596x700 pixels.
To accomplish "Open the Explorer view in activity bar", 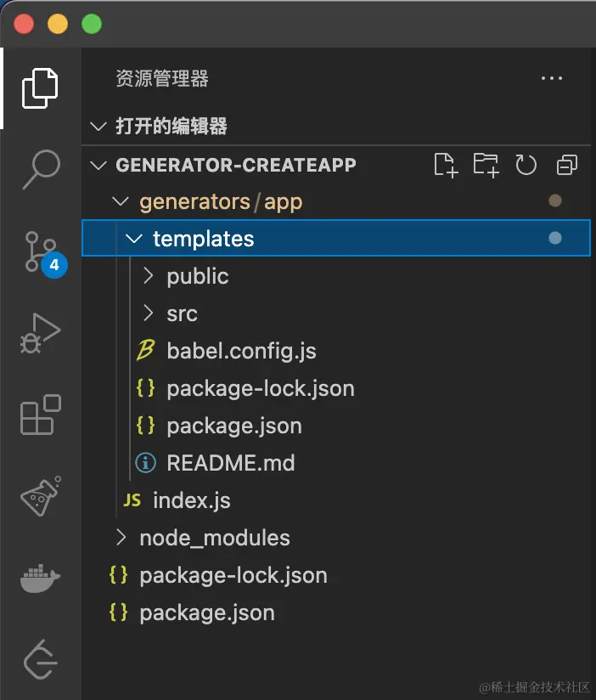I will click(x=40, y=87).
